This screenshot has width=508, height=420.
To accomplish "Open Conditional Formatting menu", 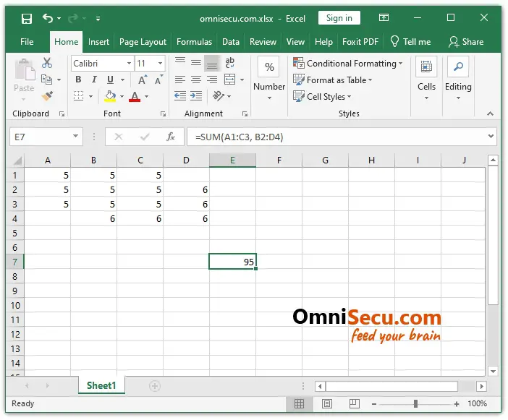I will coord(347,63).
